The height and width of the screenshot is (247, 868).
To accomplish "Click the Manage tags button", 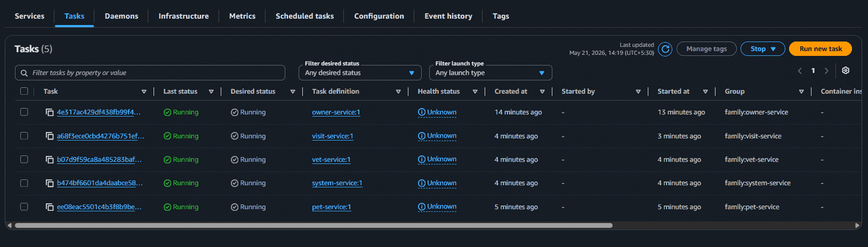I will point(706,49).
